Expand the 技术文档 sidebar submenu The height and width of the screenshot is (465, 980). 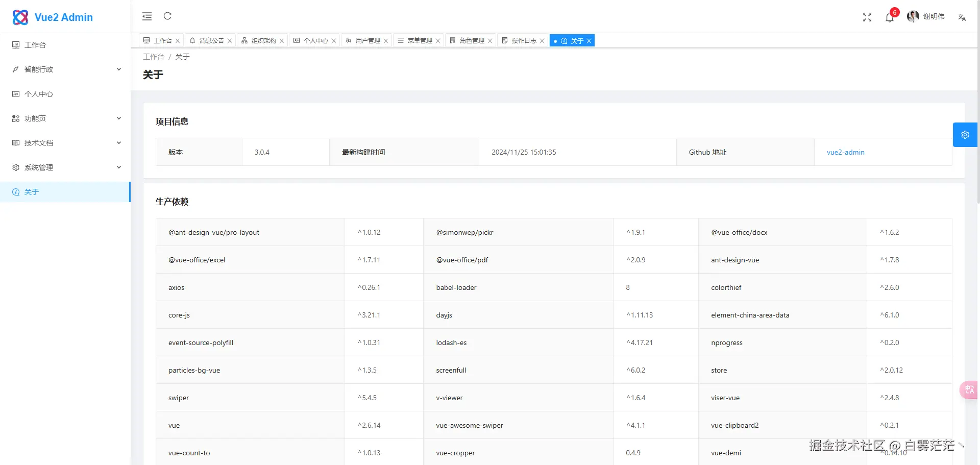point(65,143)
